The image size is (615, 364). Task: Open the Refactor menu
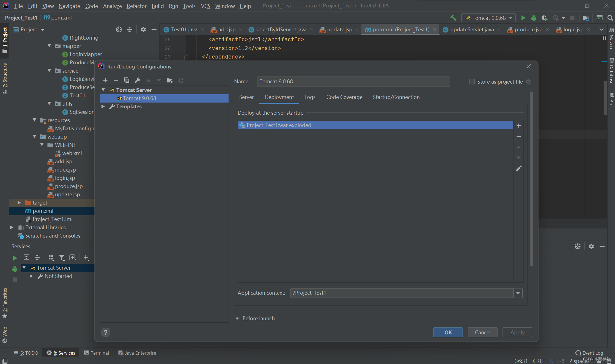pyautogui.click(x=136, y=6)
